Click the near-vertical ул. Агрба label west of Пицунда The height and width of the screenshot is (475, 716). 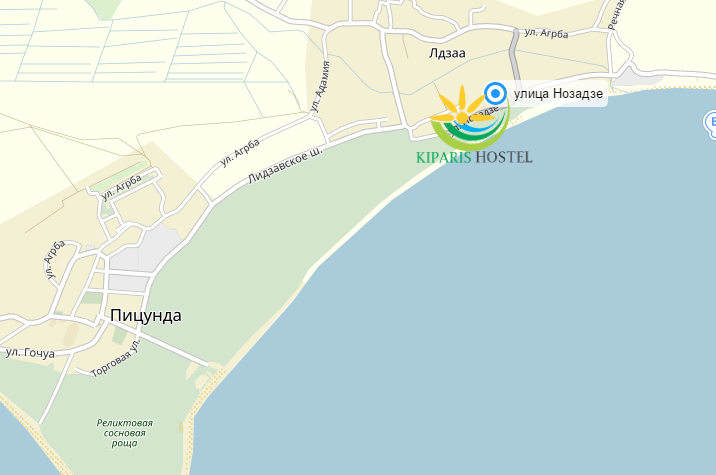[55, 259]
